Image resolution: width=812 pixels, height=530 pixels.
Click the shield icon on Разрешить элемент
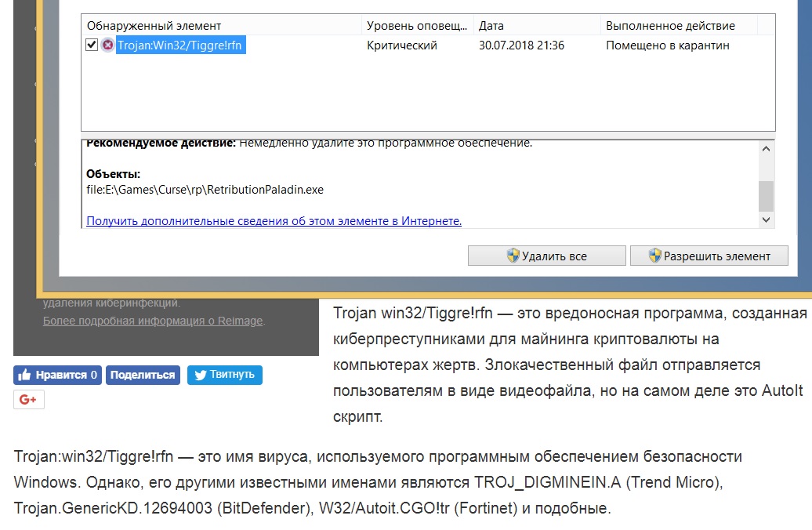(655, 256)
